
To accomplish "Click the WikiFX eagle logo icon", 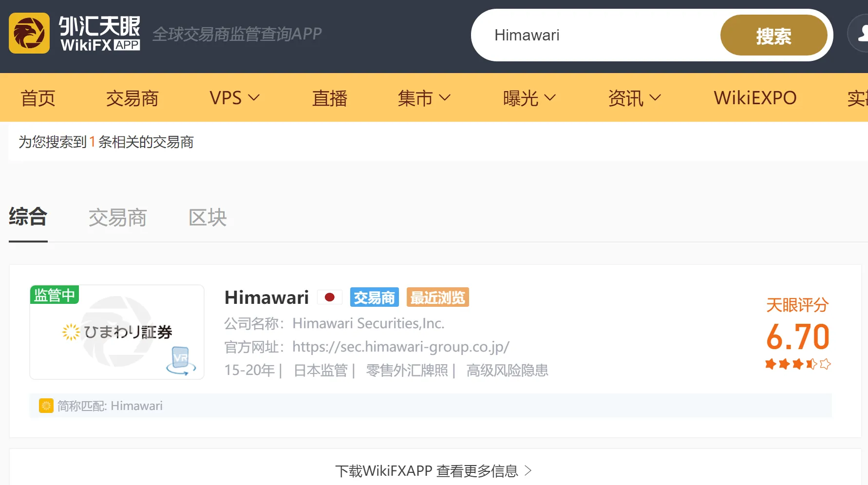I will (29, 33).
